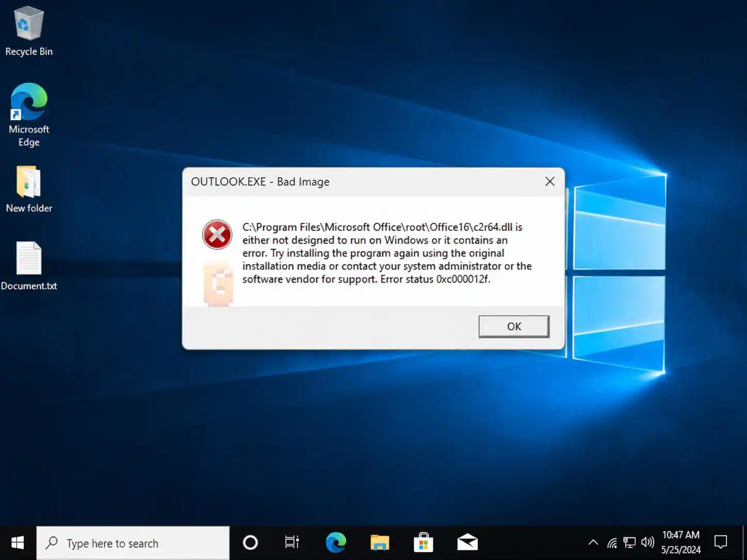This screenshot has width=747, height=560.
Task: Click the Show desktop sliver by notifications
Action: 744,543
